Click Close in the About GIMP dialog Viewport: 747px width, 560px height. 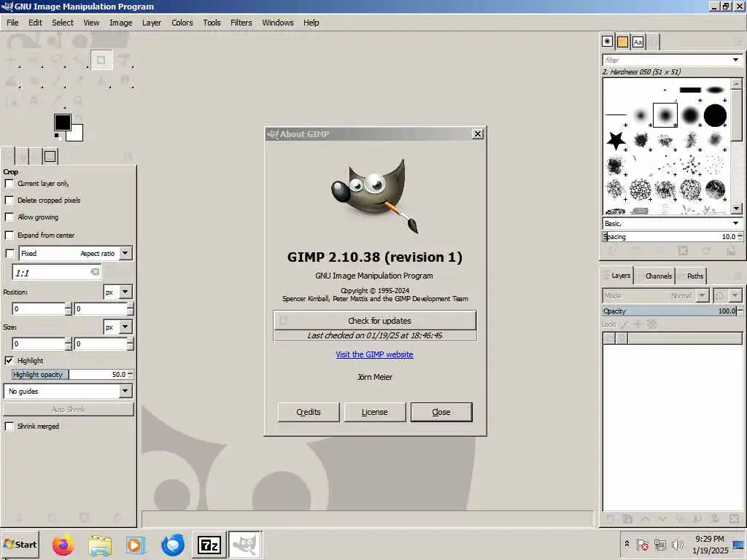pos(441,412)
